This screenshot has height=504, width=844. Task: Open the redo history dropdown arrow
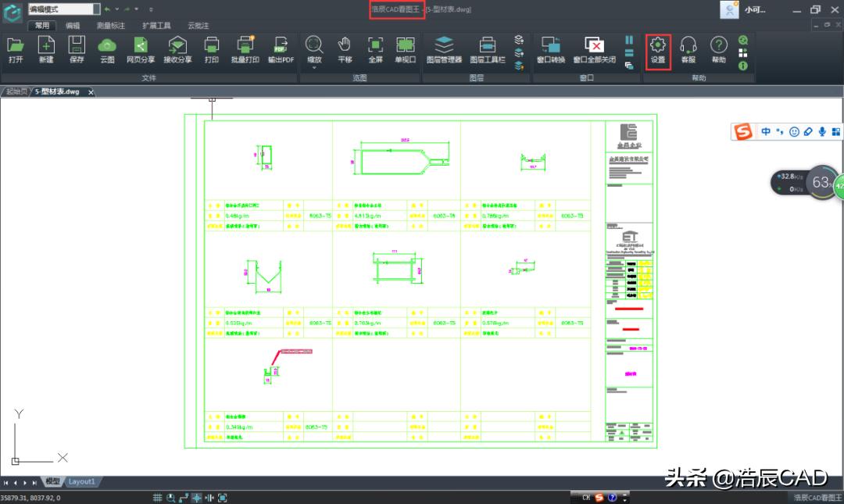pos(137,9)
